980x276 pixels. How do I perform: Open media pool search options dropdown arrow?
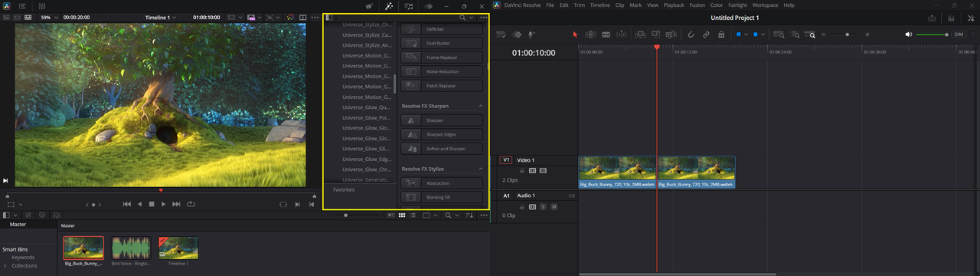click(457, 215)
